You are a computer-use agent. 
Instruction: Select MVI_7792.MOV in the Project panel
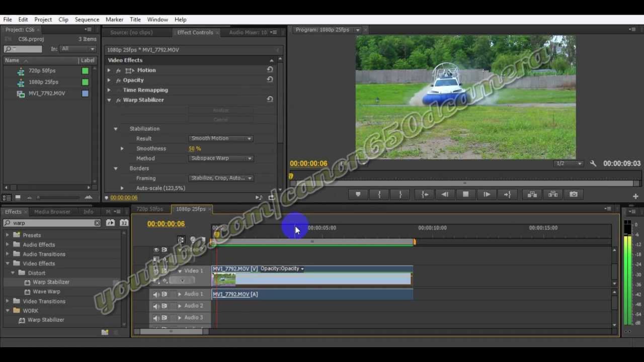pos(47,93)
